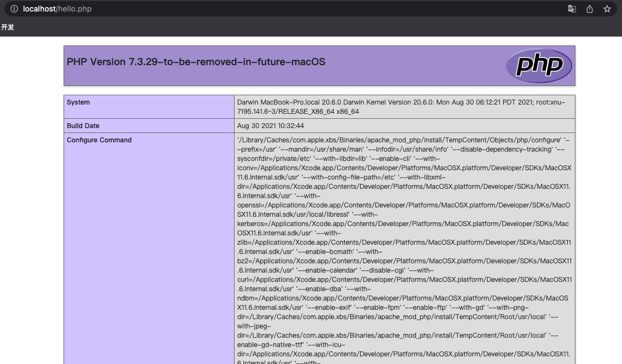Screen dimensions: 622x364
Task: Click the line containing '--enable-dba'
Action: tap(304, 289)
